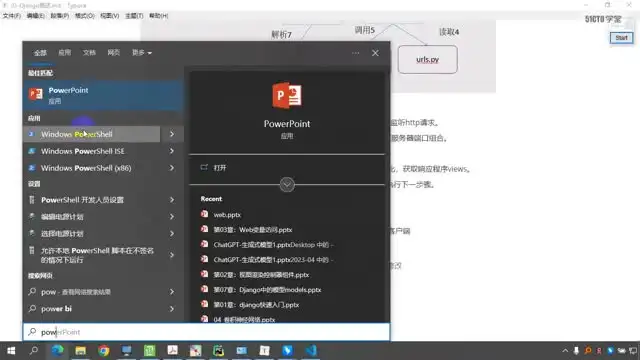Open PowerShell 开发人员设置 settings result
This screenshot has height=360, width=640.
point(92,200)
